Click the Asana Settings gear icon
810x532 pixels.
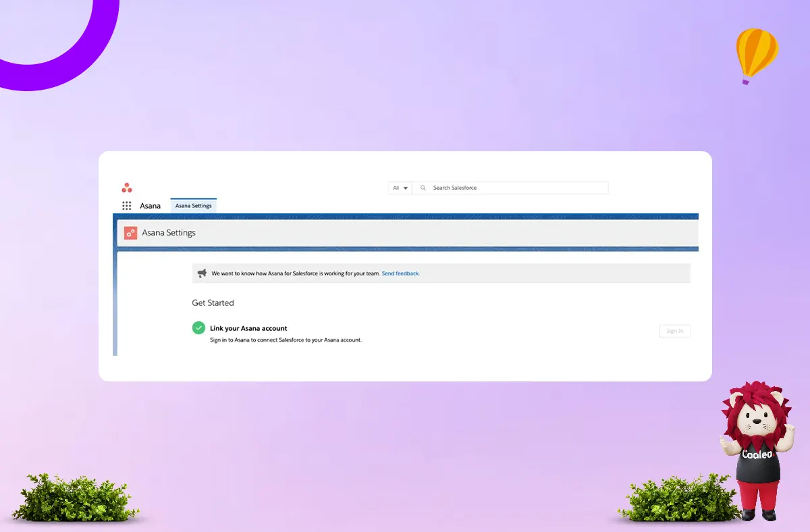pyautogui.click(x=130, y=233)
